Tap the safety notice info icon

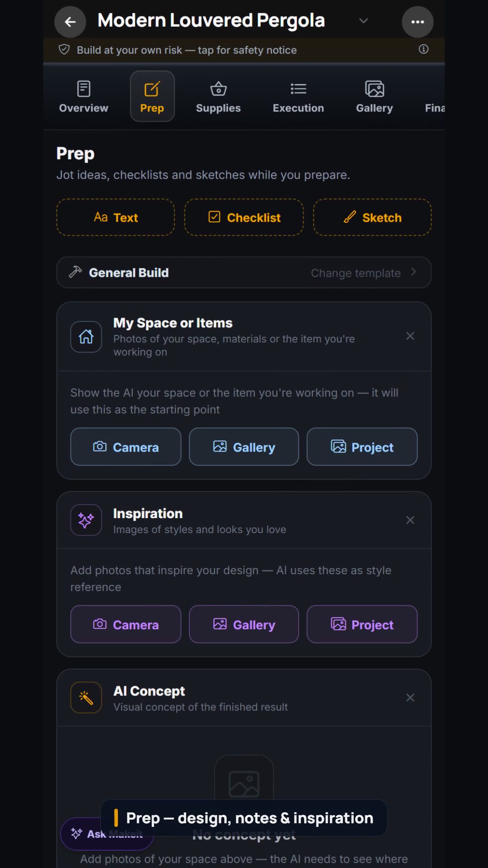[423, 49]
